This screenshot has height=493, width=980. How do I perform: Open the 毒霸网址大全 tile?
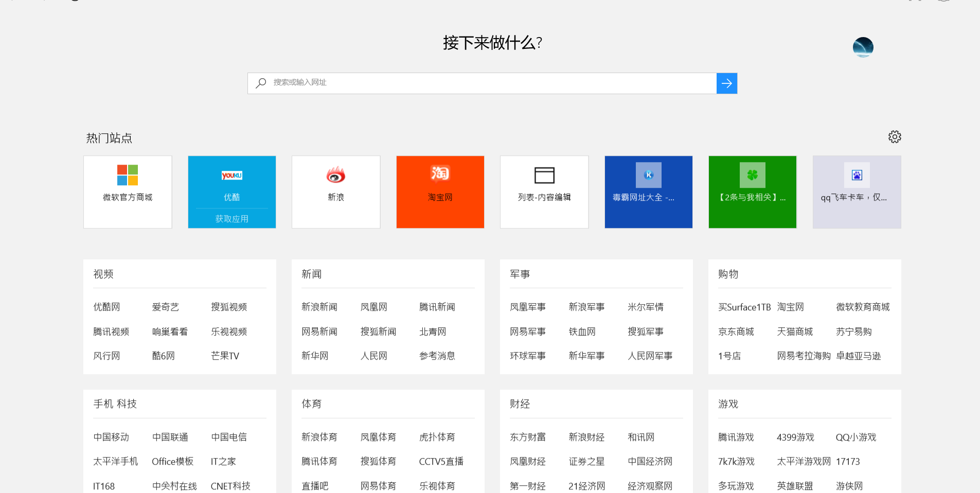[x=649, y=192]
